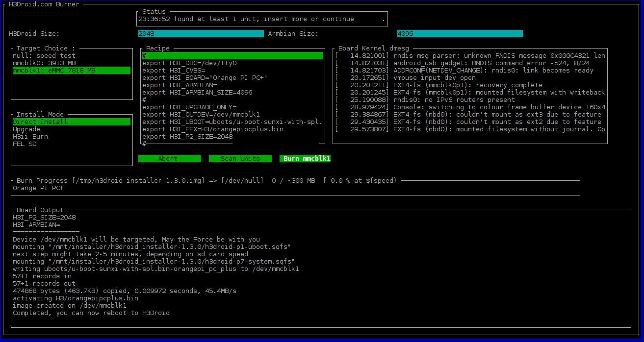Select null: speed test target
This screenshot has height=342, width=644.
coord(44,56)
